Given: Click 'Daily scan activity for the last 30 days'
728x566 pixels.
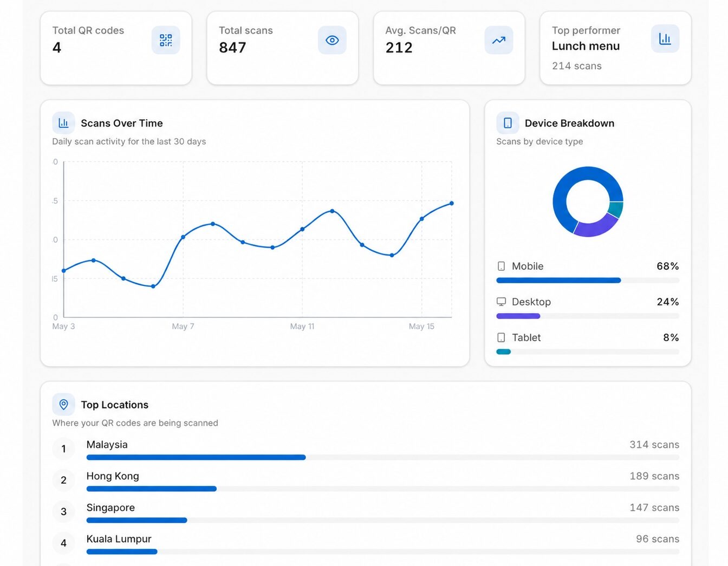Looking at the screenshot, I should pos(129,142).
